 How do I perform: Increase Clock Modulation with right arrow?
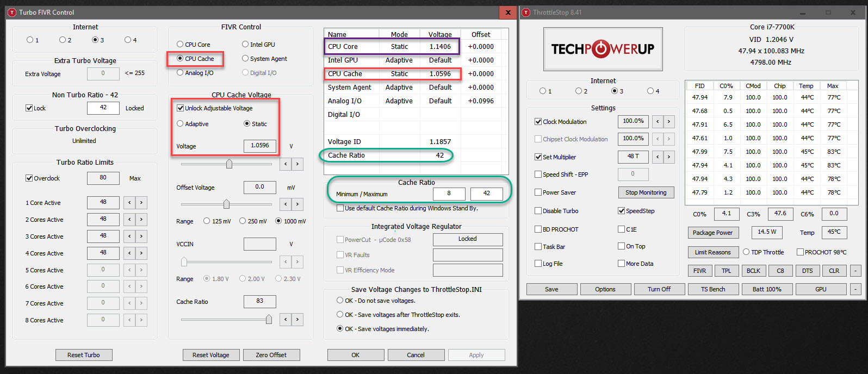(x=669, y=122)
